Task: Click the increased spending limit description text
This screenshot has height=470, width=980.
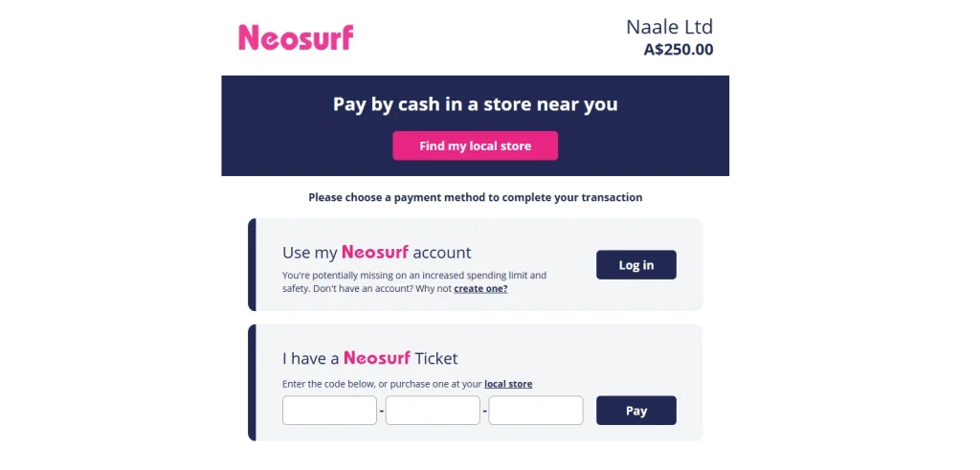Action: point(413,276)
